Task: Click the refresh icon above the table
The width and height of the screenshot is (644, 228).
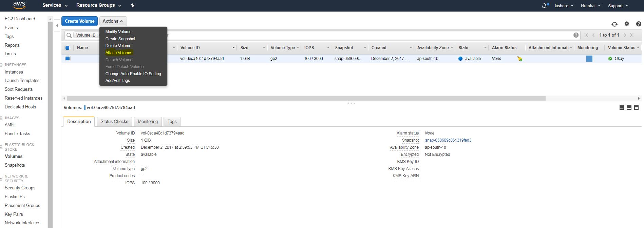Action: [x=614, y=24]
